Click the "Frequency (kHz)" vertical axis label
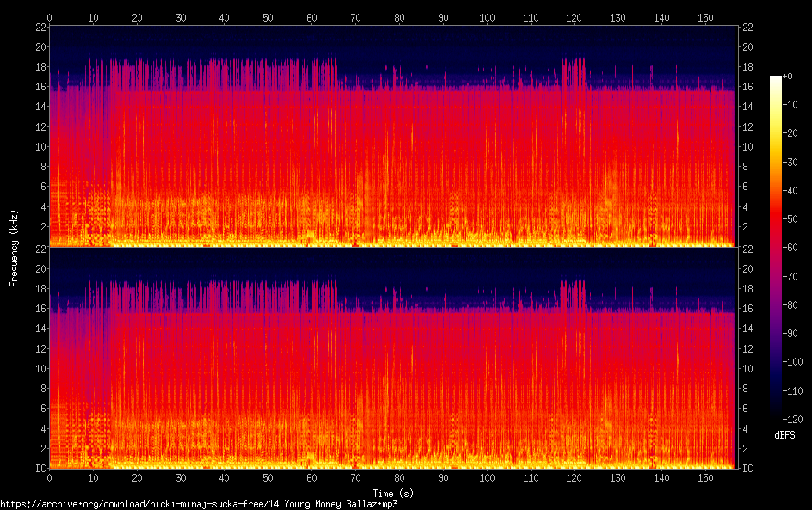Image resolution: width=812 pixels, height=510 pixels. point(14,248)
